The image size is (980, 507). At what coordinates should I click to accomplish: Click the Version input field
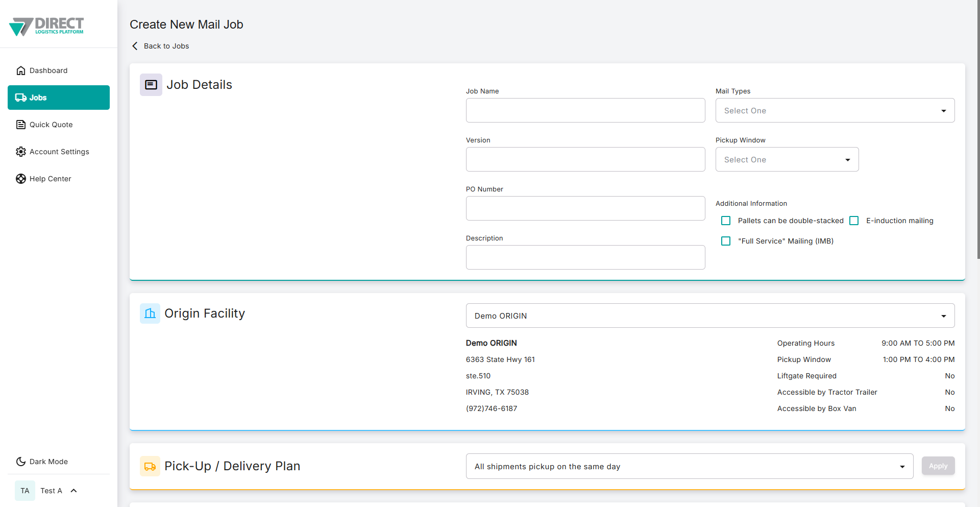[585, 159]
